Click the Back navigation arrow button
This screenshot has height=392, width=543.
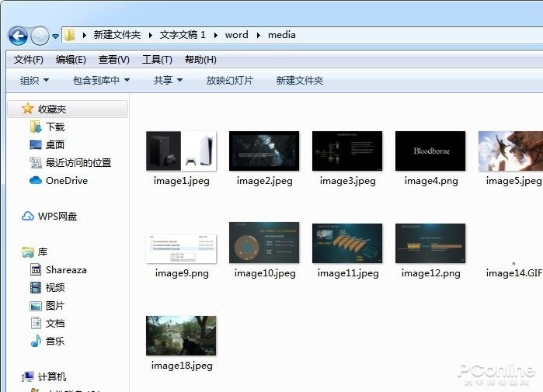coord(18,35)
